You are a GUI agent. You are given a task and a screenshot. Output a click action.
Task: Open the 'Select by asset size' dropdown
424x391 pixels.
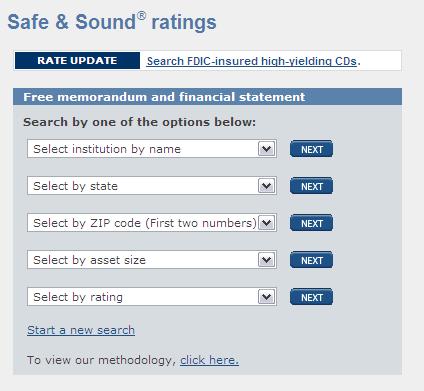152,260
